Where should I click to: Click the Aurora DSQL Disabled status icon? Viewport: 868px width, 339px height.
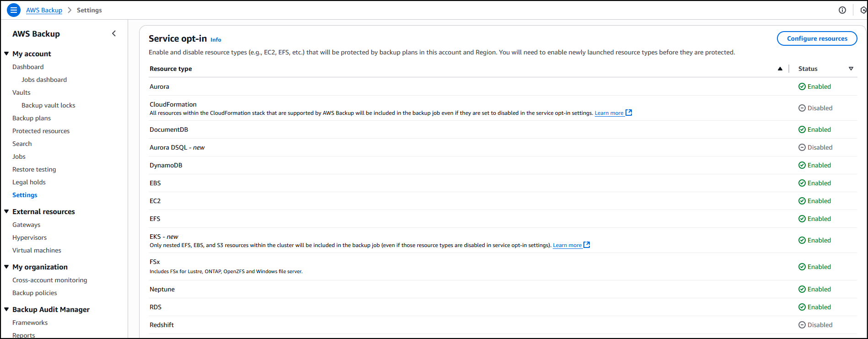coord(802,147)
